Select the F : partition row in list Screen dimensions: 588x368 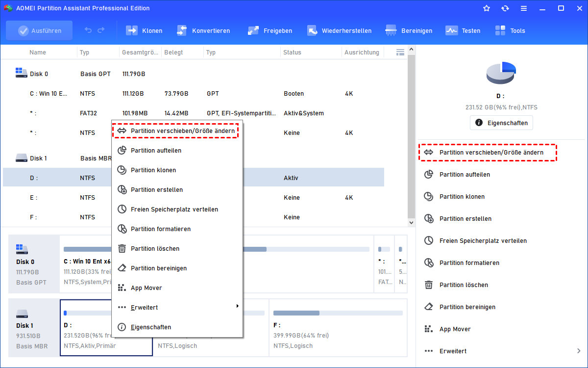click(194, 217)
